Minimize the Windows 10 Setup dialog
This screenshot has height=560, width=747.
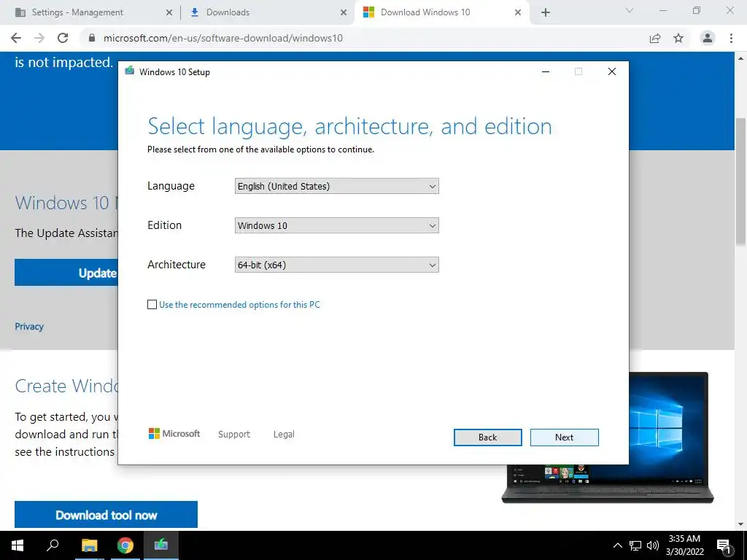pos(546,71)
